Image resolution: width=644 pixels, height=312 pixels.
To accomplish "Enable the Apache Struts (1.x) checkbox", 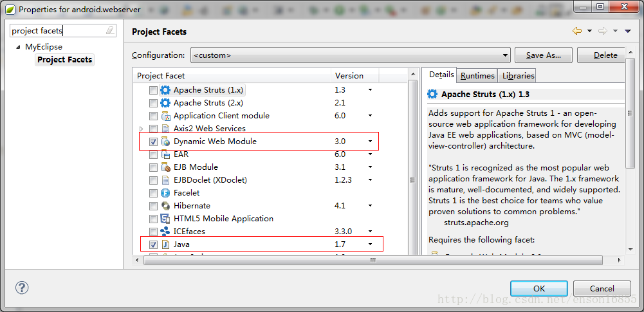I will (153, 90).
